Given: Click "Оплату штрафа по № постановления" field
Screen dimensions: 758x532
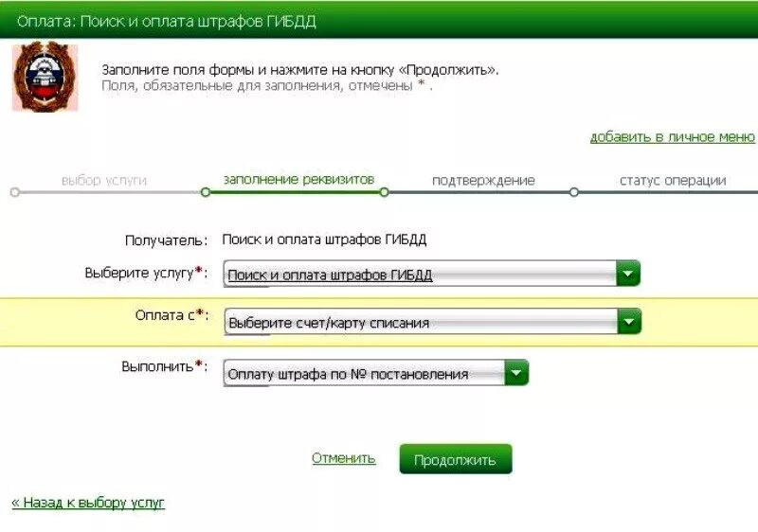Looking at the screenshot, I should 375,373.
